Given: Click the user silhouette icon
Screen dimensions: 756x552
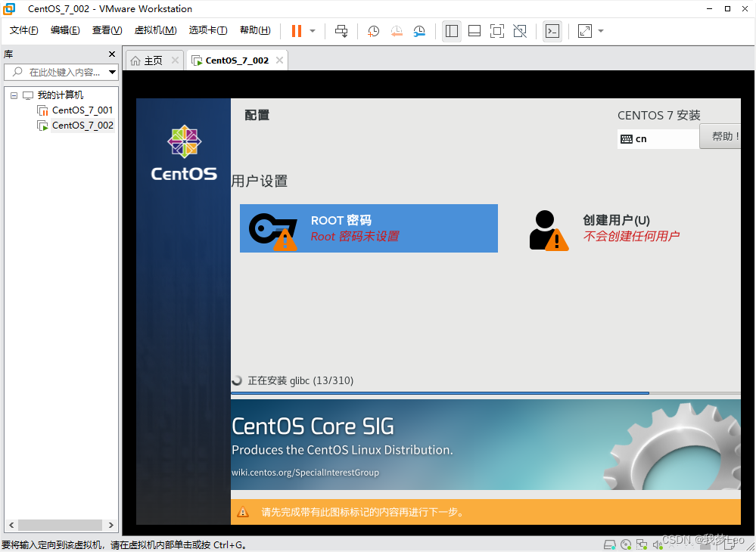Looking at the screenshot, I should point(549,230).
